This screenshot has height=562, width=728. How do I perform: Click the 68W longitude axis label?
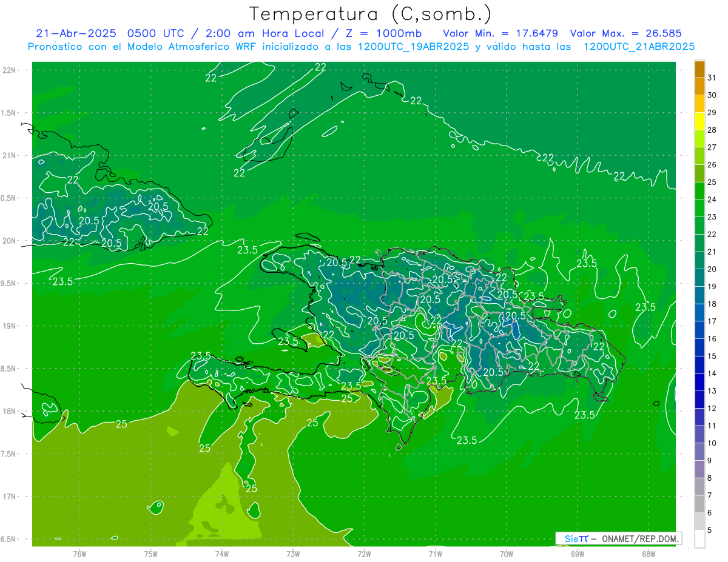pos(648,554)
